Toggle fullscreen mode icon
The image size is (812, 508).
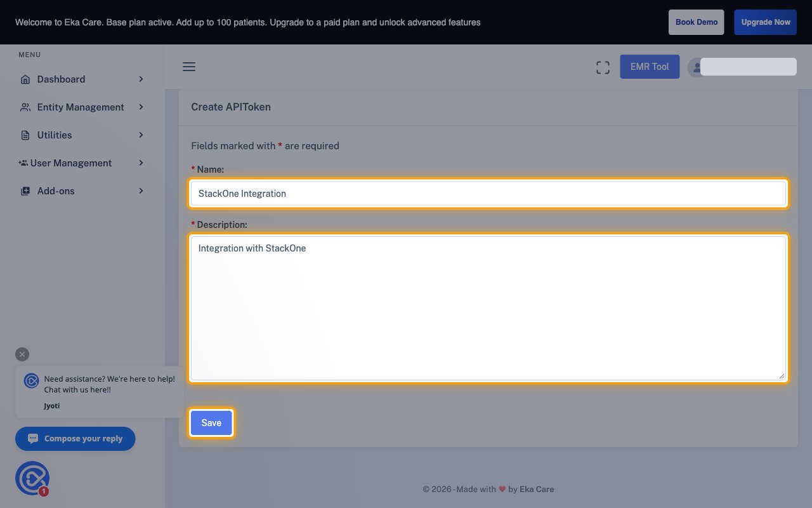[x=603, y=67]
